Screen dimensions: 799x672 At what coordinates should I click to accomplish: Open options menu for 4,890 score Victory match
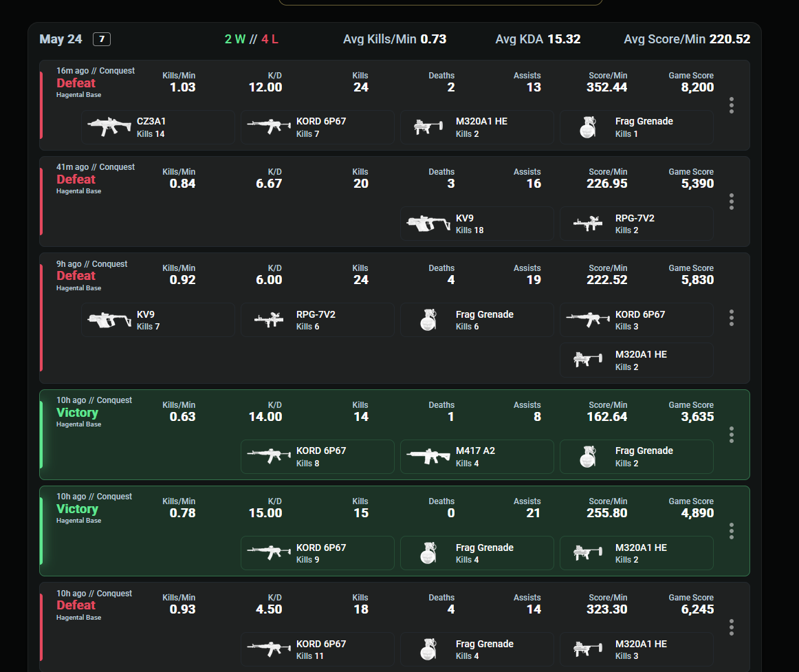coord(731,531)
